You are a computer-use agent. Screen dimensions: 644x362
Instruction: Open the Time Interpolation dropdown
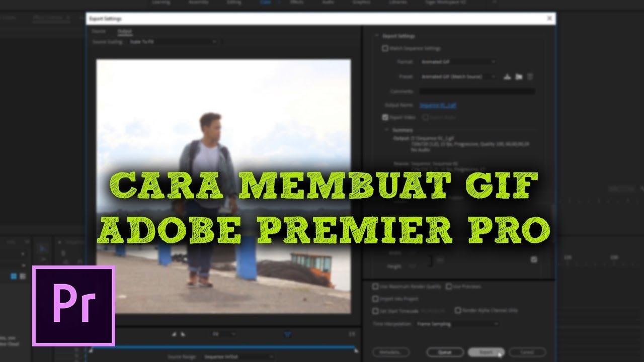[x=457, y=324]
